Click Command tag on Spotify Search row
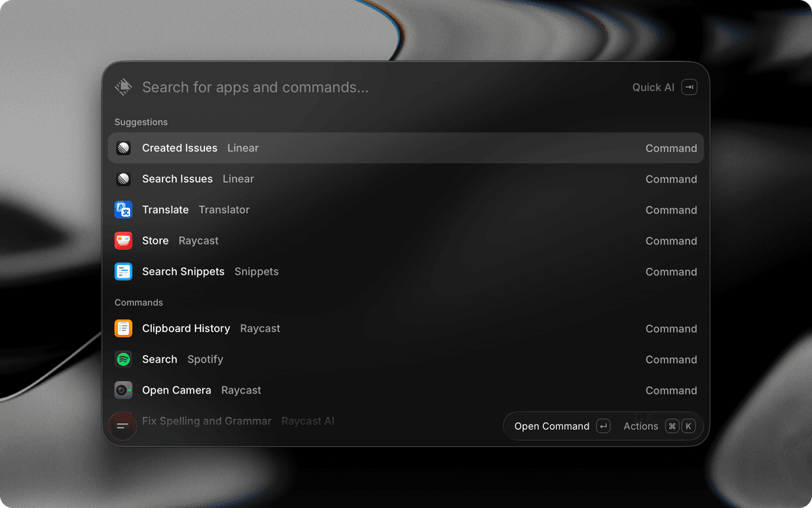 (671, 360)
